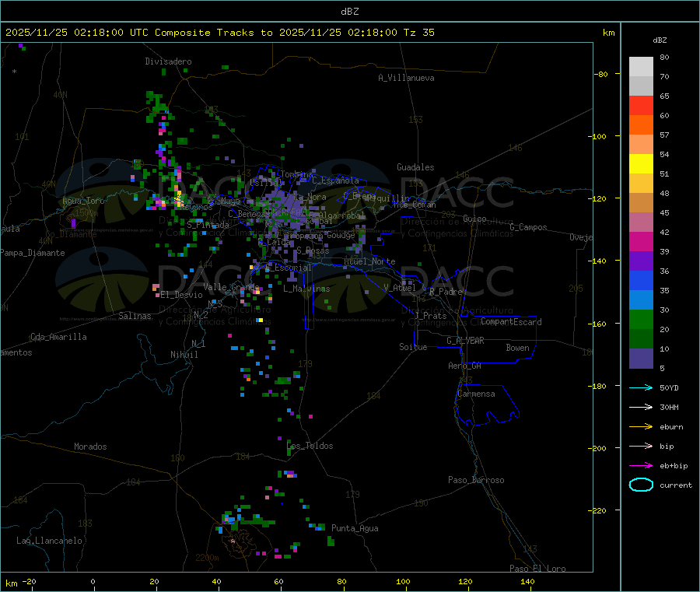Select the yellow 54 dBZ legend color

point(641,164)
